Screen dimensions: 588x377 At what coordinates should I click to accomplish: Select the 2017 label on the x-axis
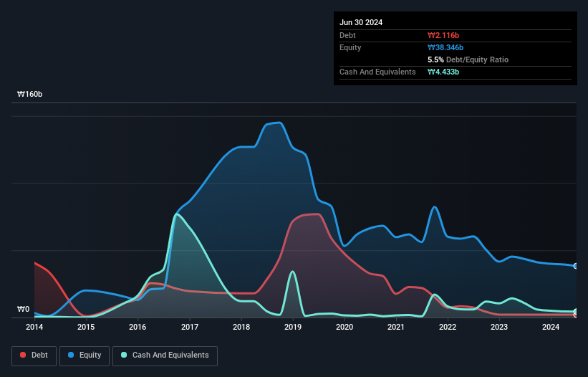[190, 327]
